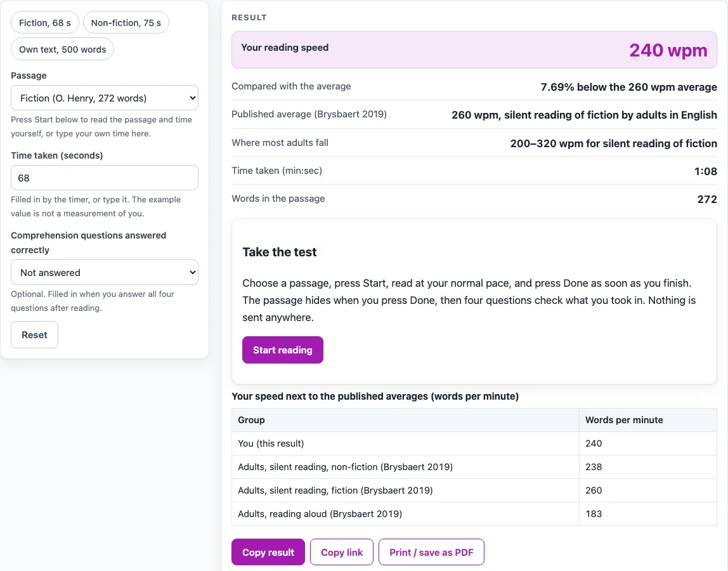728x571 pixels.
Task: Click the 'Time taken (min:sec)' label
Action: point(276,171)
